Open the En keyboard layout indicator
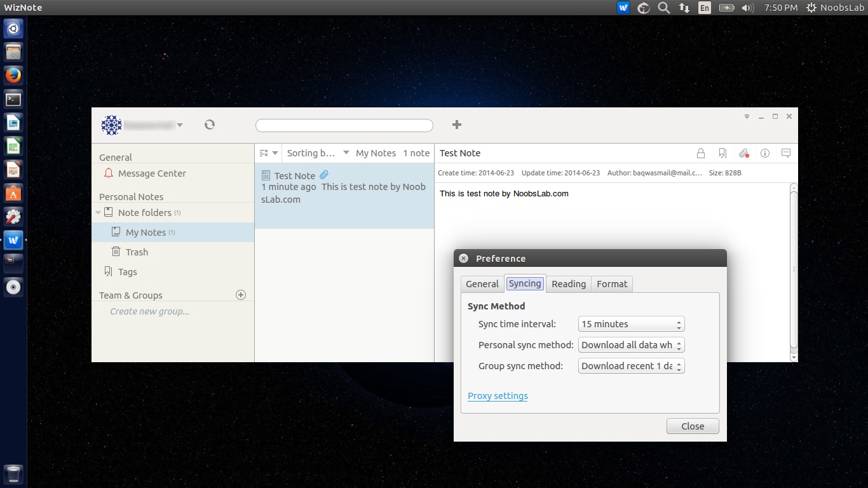Viewport: 868px width, 488px height. (704, 8)
